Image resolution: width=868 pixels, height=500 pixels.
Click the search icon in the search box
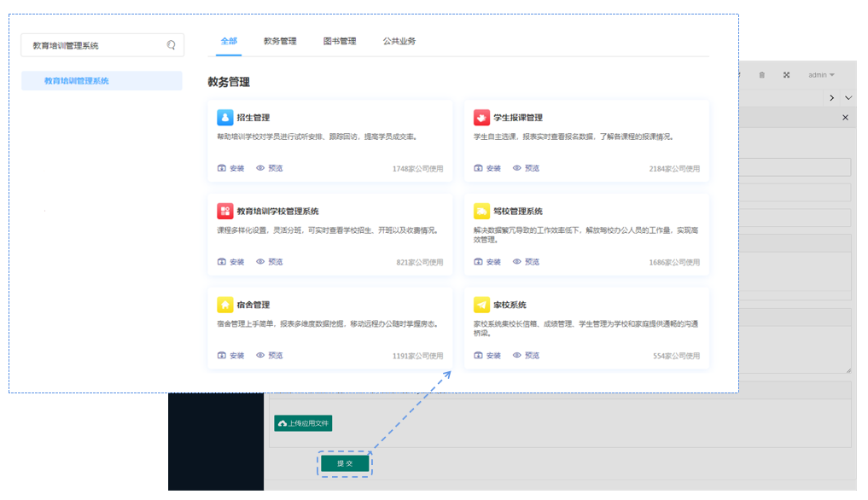coord(171,45)
